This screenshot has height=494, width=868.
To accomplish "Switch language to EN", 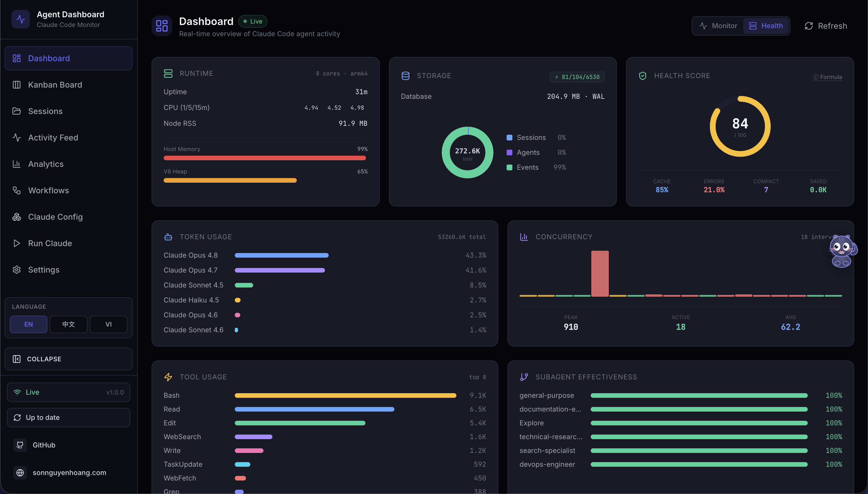I will tap(28, 325).
